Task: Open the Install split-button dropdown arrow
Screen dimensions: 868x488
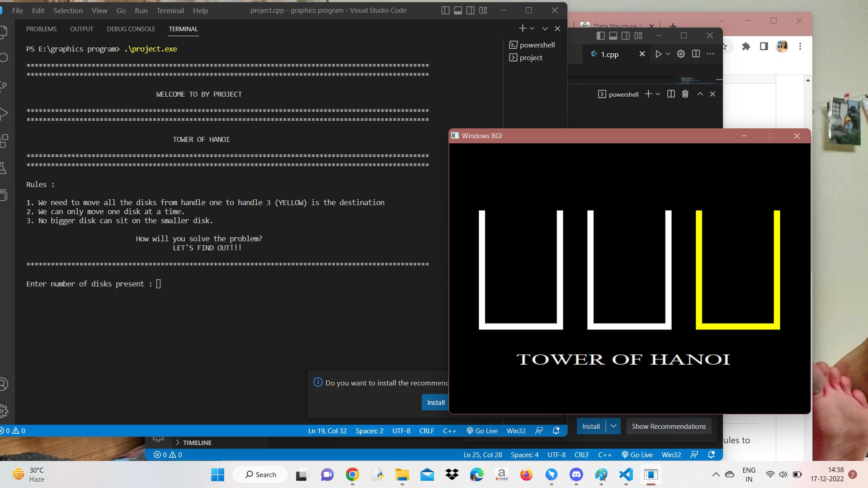Action: click(613, 426)
